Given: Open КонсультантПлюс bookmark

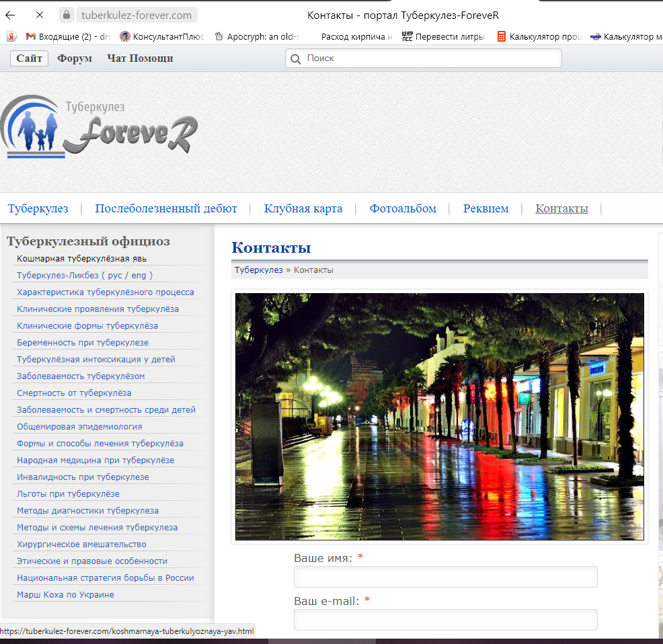Looking at the screenshot, I should [162, 37].
